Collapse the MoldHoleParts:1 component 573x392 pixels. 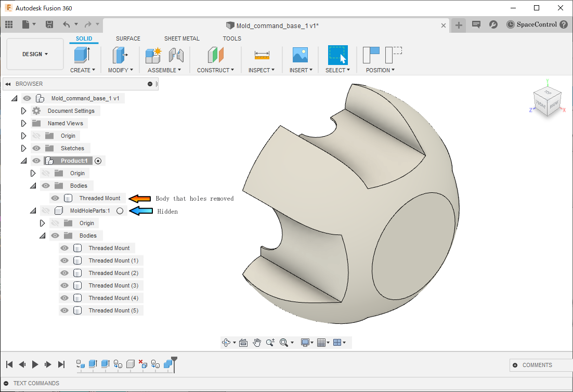pos(33,211)
